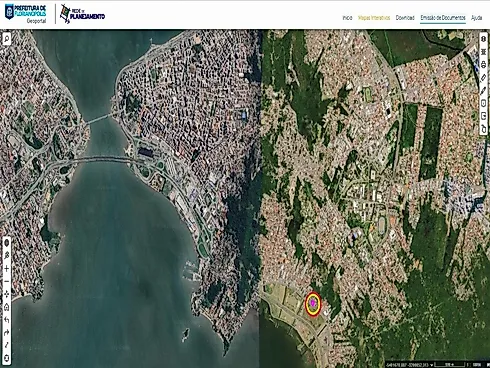Zoom out with the minus button
The height and width of the screenshot is (368, 490).
tap(6, 281)
